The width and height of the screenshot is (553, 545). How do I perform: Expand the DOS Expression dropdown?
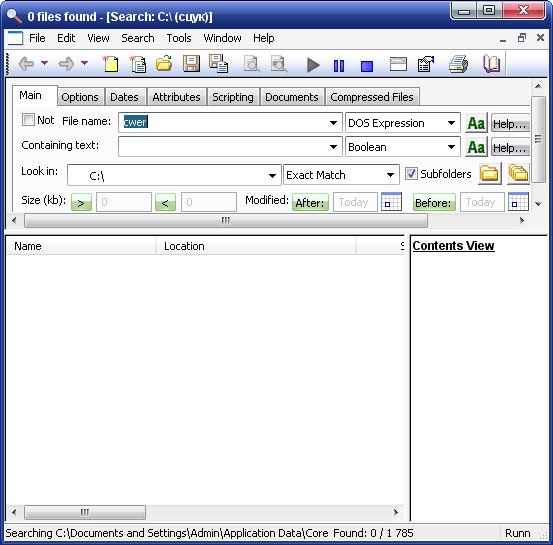coord(451,123)
